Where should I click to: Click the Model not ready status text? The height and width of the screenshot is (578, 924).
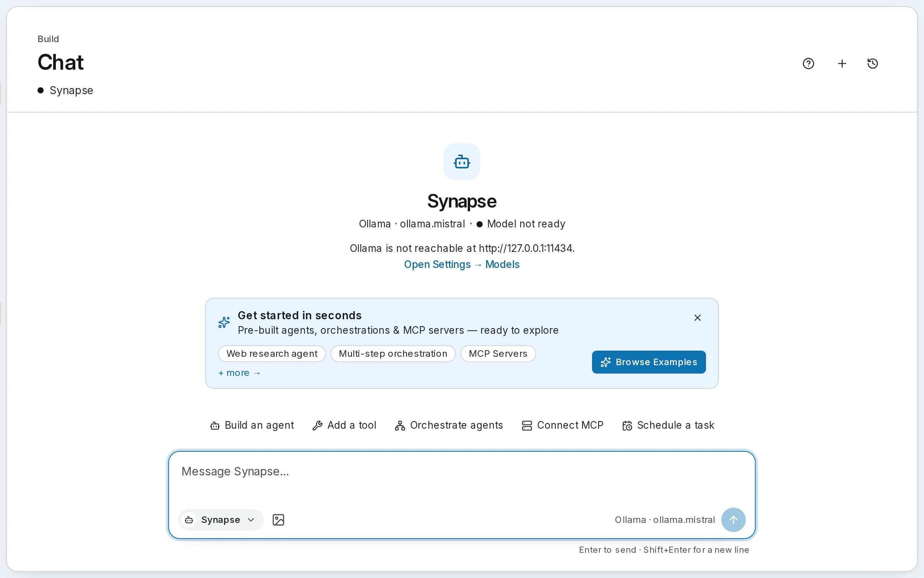coord(526,224)
